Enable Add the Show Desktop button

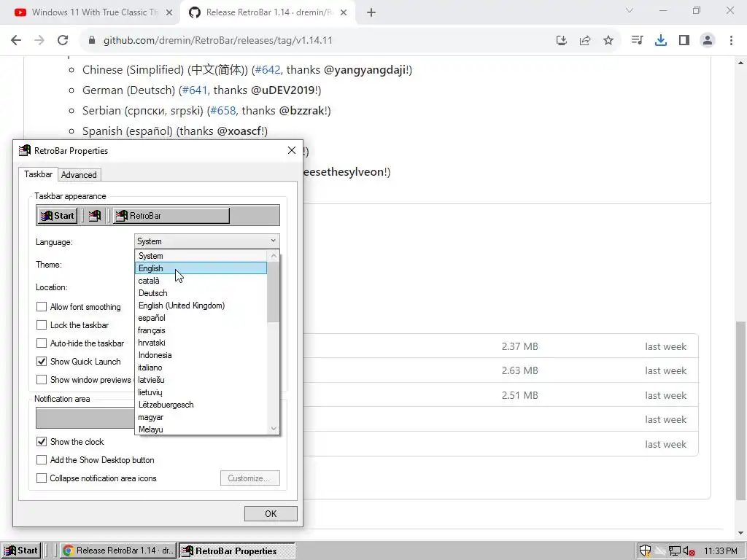(x=42, y=459)
